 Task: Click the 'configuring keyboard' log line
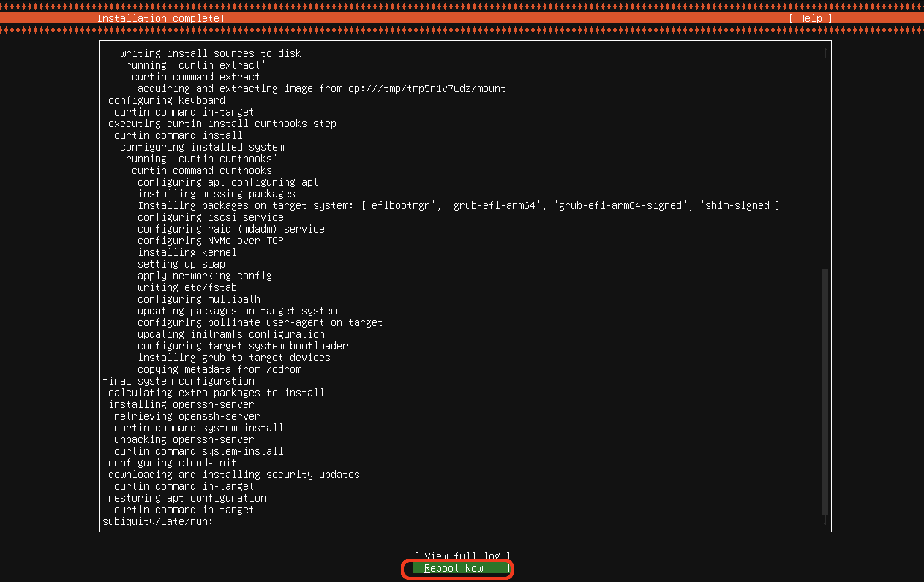click(166, 101)
